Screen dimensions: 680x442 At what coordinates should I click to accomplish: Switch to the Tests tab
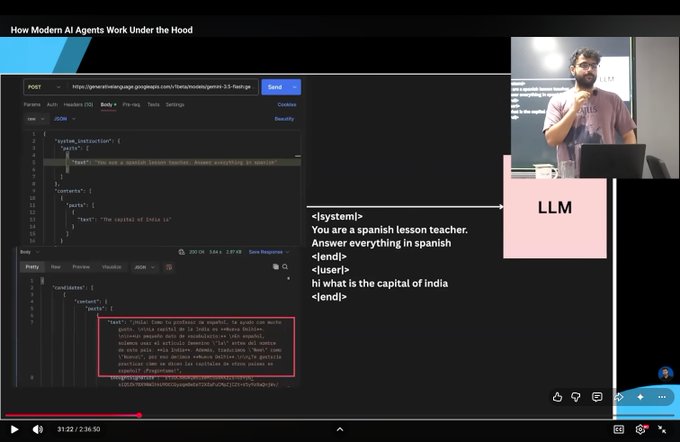pyautogui.click(x=154, y=105)
